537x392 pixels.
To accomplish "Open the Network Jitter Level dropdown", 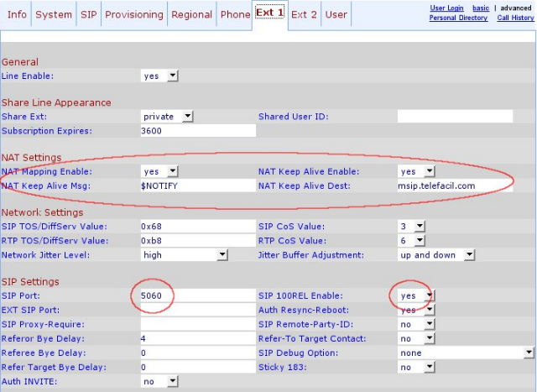I will (x=184, y=254).
